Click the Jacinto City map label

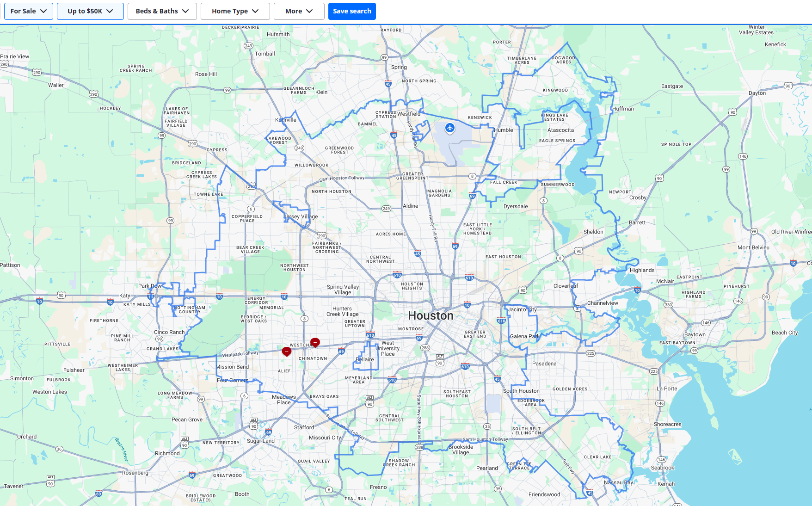click(x=523, y=309)
